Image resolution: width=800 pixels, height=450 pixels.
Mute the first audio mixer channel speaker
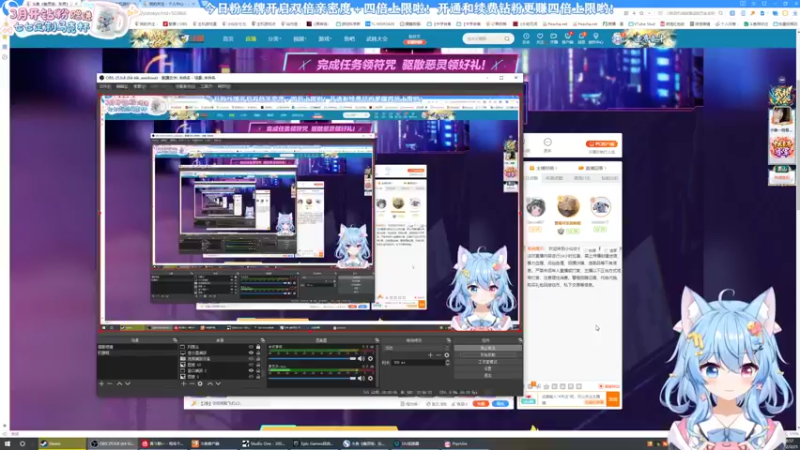pyautogui.click(x=361, y=359)
